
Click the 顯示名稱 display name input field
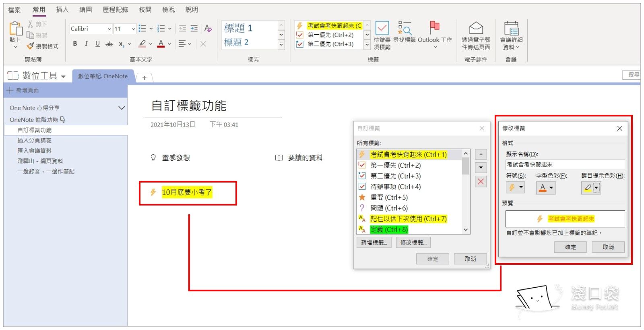[565, 164]
